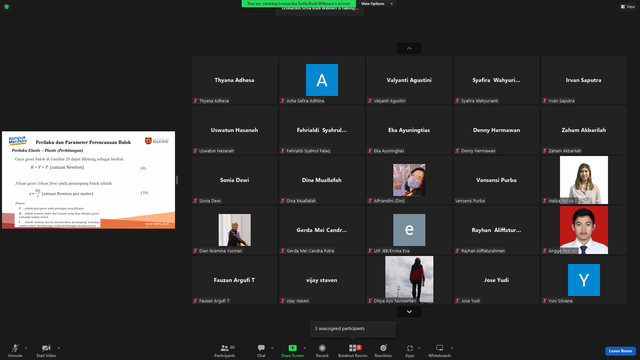Open video options arrow beside Start Video
640x360 pixels.
pos(58,348)
